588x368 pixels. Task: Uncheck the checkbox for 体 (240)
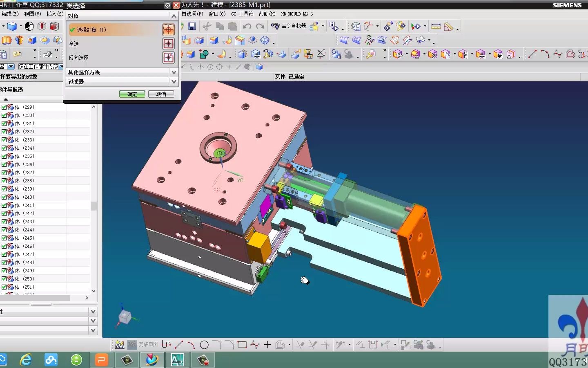pos(4,197)
